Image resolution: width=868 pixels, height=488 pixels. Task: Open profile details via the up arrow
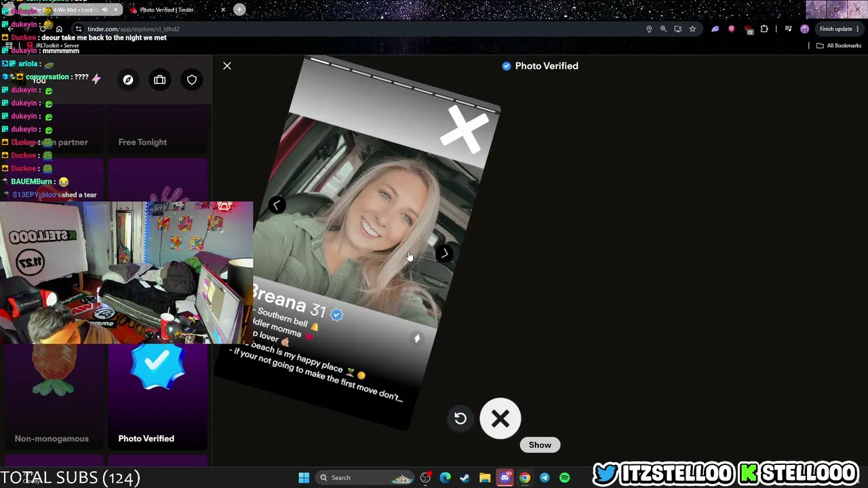click(x=417, y=338)
